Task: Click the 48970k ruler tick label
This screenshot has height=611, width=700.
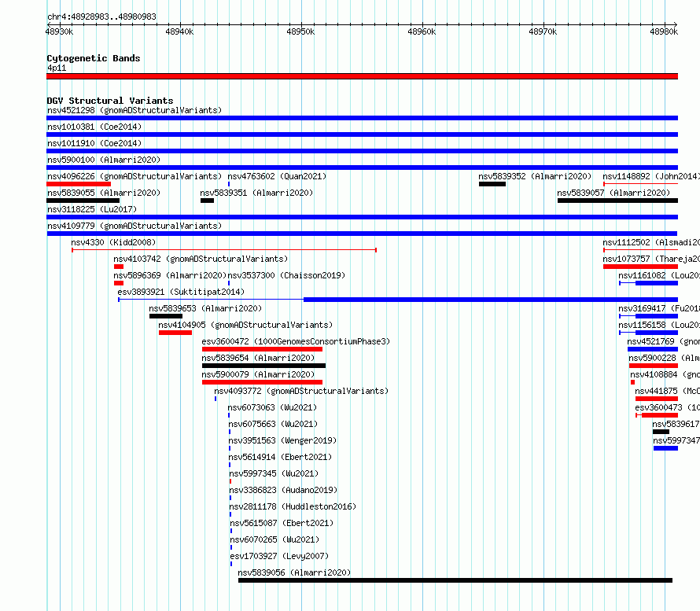Action: [x=543, y=31]
